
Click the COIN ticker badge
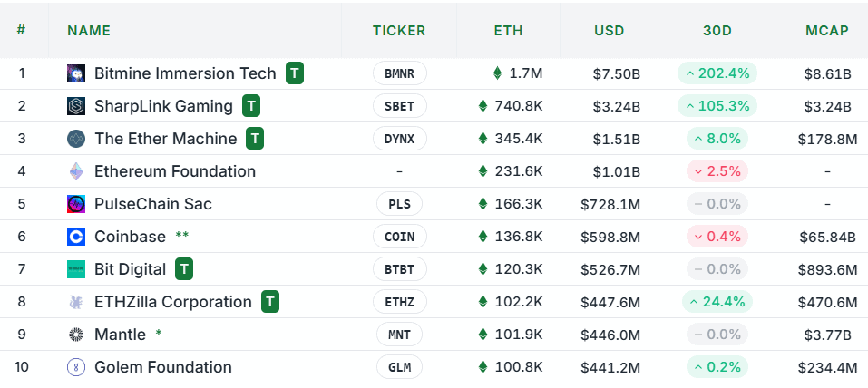[399, 237]
